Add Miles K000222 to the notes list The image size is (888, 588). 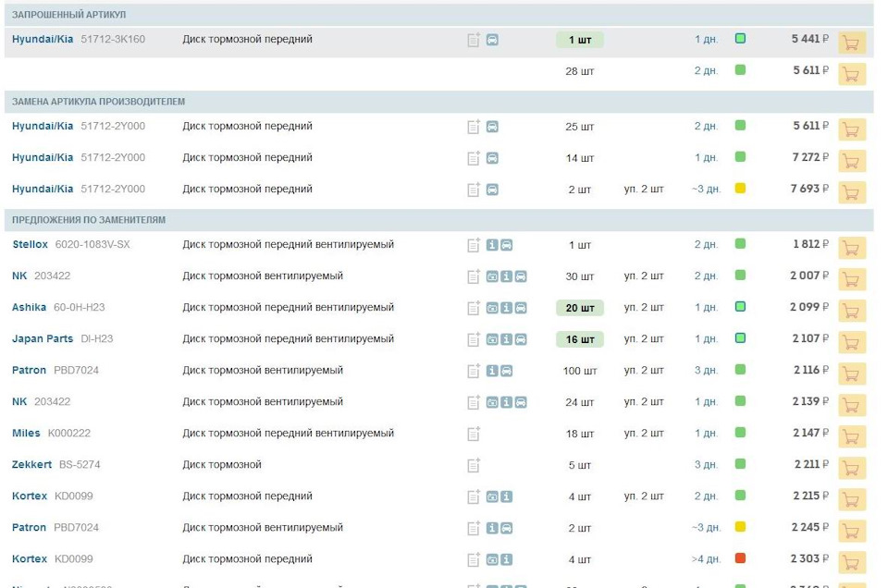point(474,434)
